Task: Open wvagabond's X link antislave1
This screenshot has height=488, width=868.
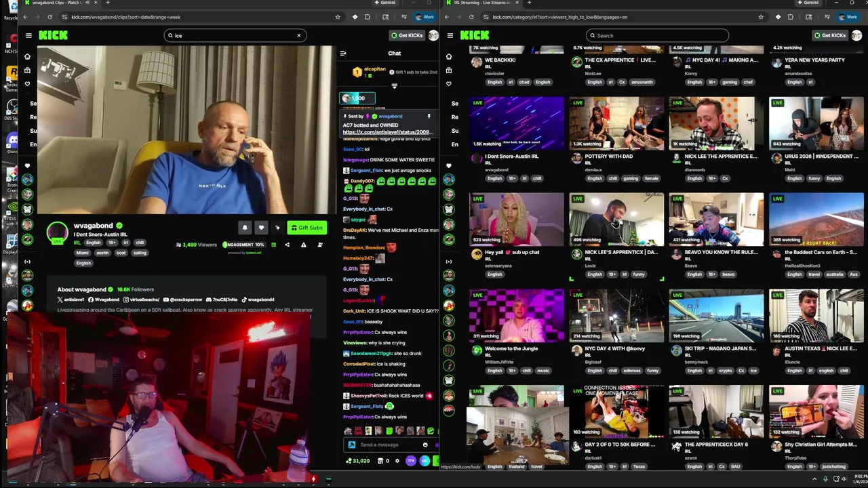Action: point(71,300)
